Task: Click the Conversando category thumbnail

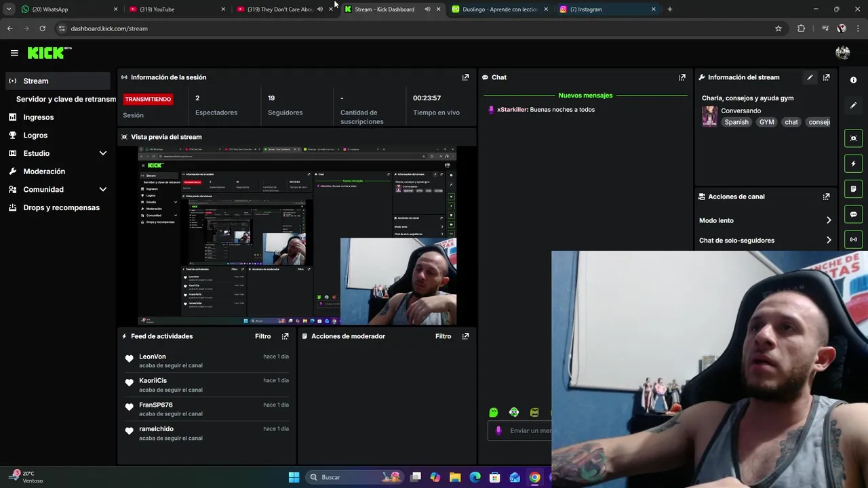Action: (x=709, y=116)
